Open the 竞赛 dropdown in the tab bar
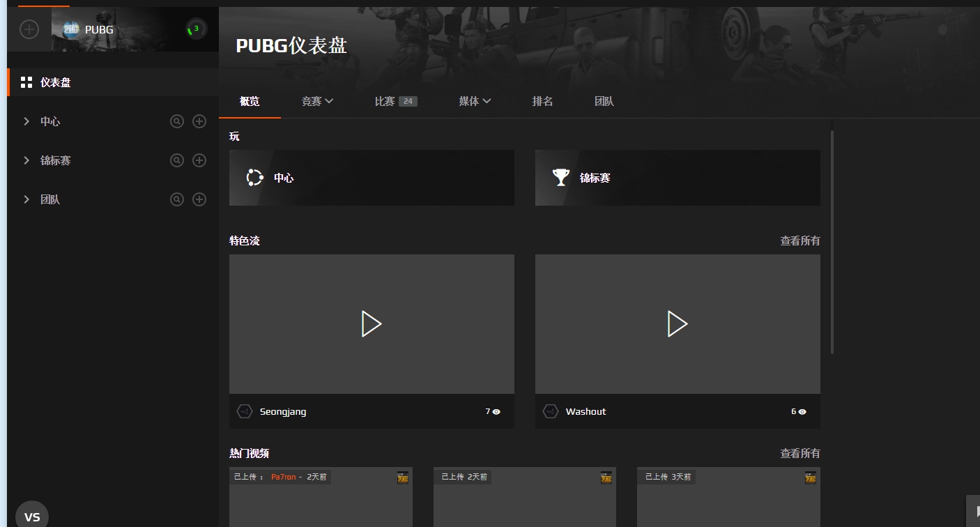This screenshot has width=980, height=527. click(x=317, y=101)
